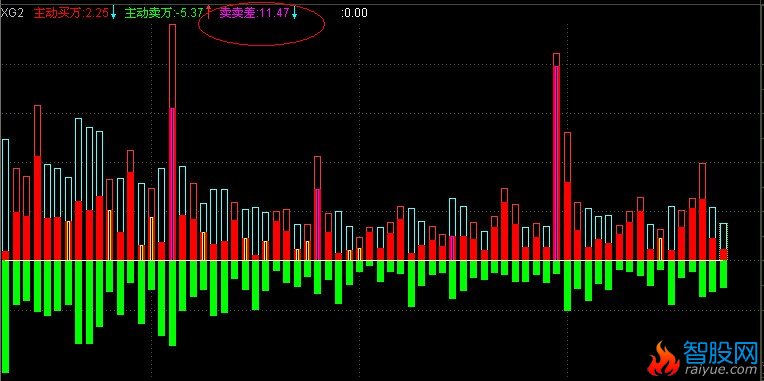Select the 主动买万:2.25 indicator readout
This screenshot has width=764, height=381.
[x=71, y=13]
